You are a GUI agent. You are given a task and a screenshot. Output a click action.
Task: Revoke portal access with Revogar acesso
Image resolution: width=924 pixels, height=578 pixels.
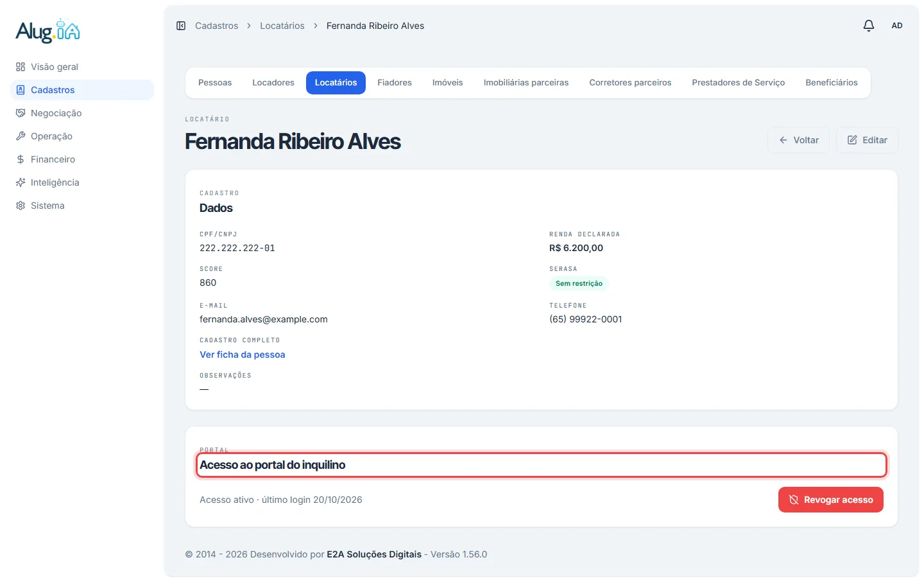(x=831, y=500)
